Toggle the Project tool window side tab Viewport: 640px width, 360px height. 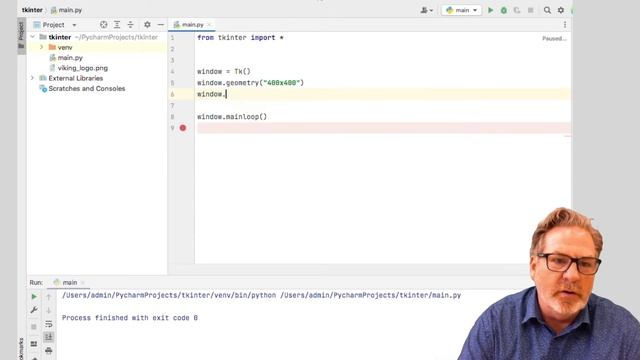[x=21, y=35]
